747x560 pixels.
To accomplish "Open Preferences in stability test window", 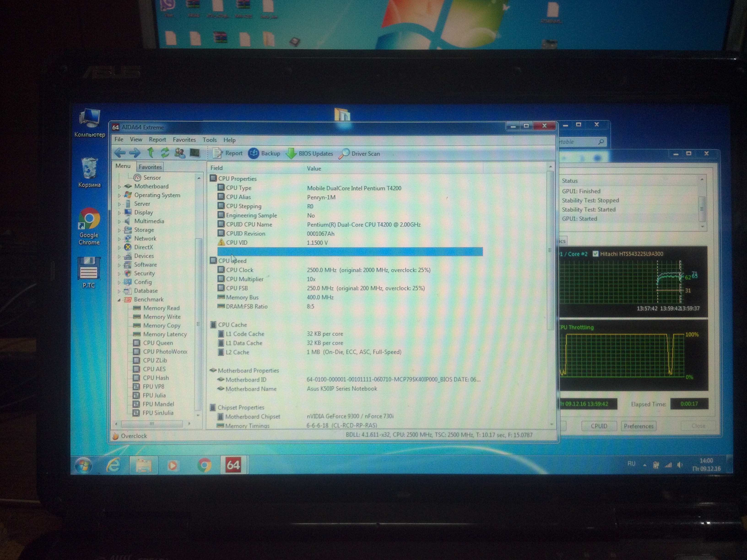I will [x=638, y=426].
